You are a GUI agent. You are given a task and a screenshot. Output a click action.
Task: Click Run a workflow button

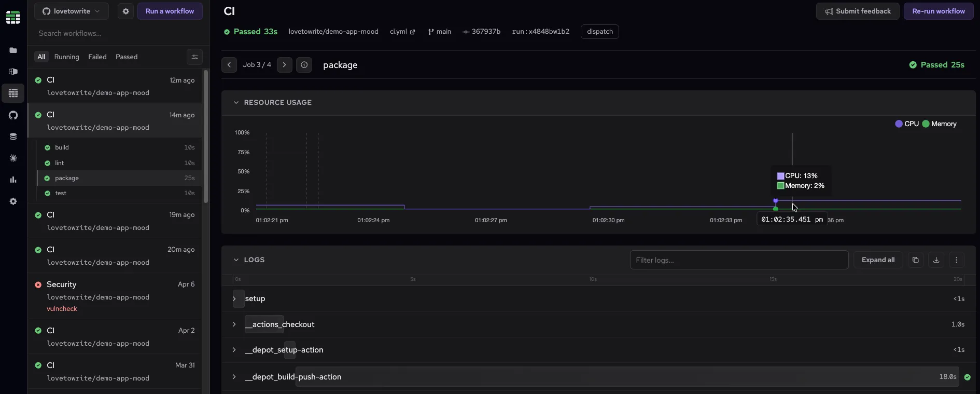click(x=170, y=11)
